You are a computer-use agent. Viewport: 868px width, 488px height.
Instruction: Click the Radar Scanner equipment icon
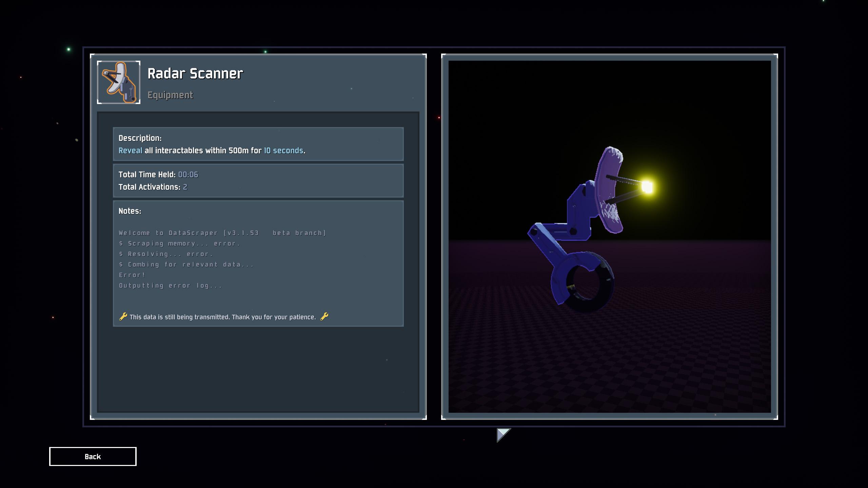119,82
